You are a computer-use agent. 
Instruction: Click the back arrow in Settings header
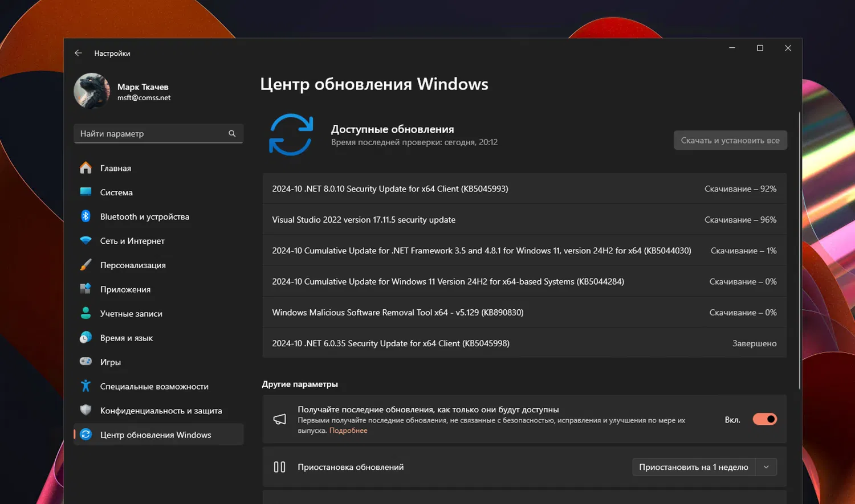coord(79,53)
